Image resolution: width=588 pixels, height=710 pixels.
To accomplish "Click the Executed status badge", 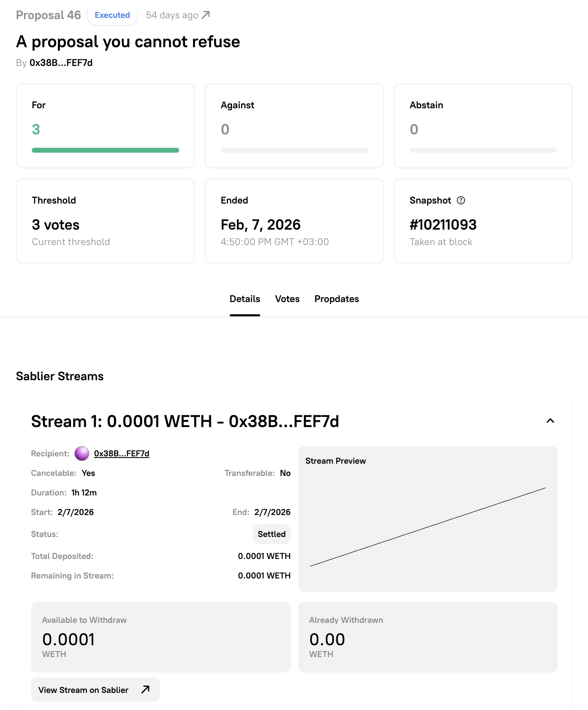I will 112,15.
